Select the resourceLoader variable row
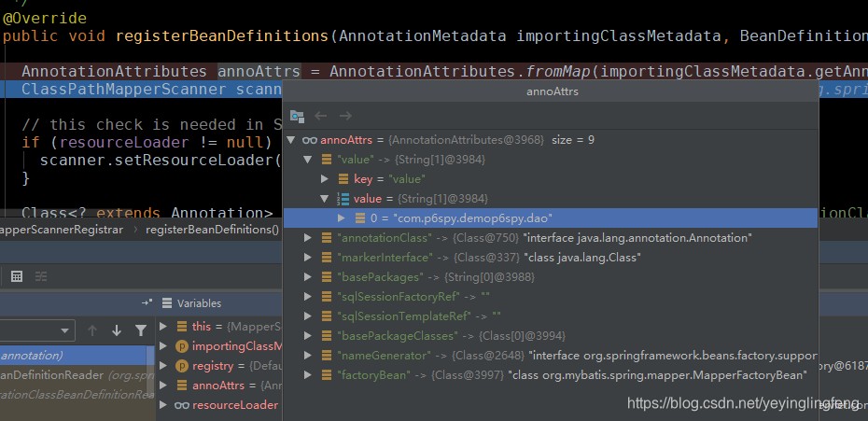Viewport: 868px width, 421px height. [x=221, y=405]
